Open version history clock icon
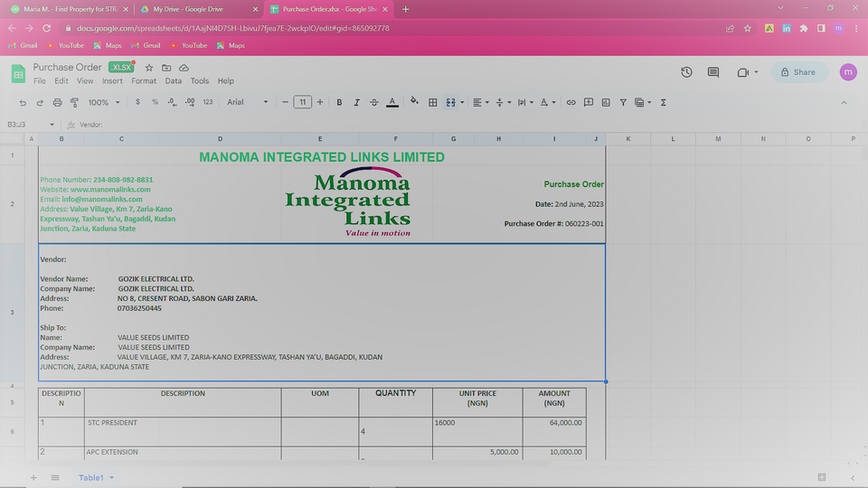Screen dimensions: 868x488 tap(686, 72)
